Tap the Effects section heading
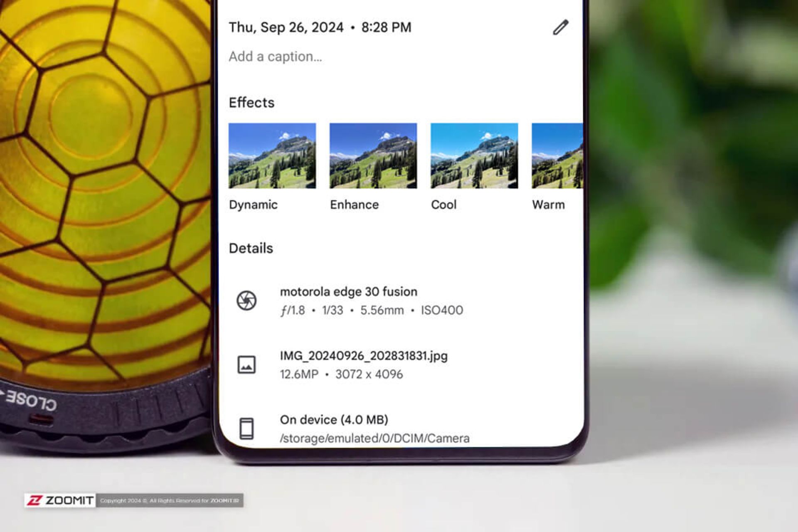This screenshot has height=532, width=798. pyautogui.click(x=251, y=103)
